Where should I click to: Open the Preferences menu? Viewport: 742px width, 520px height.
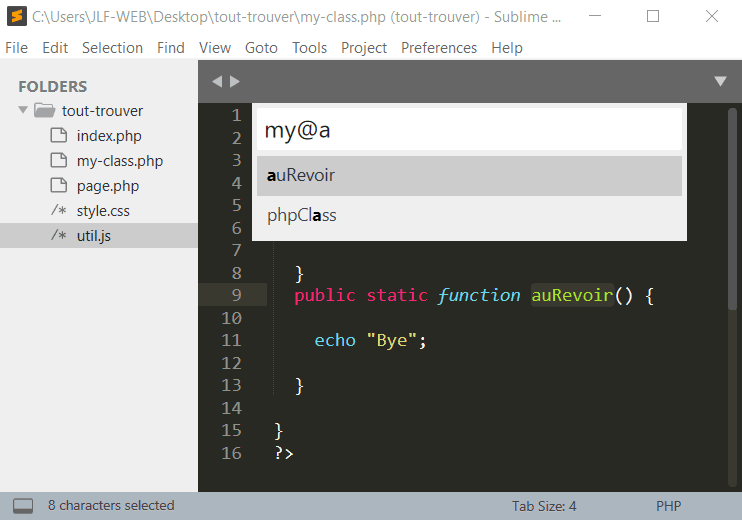439,48
